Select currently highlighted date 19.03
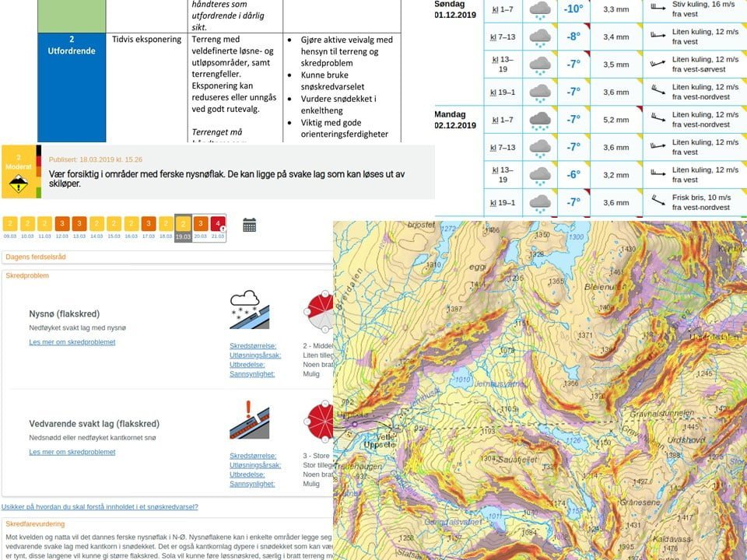Screen dimensions: 747x560 tap(183, 228)
